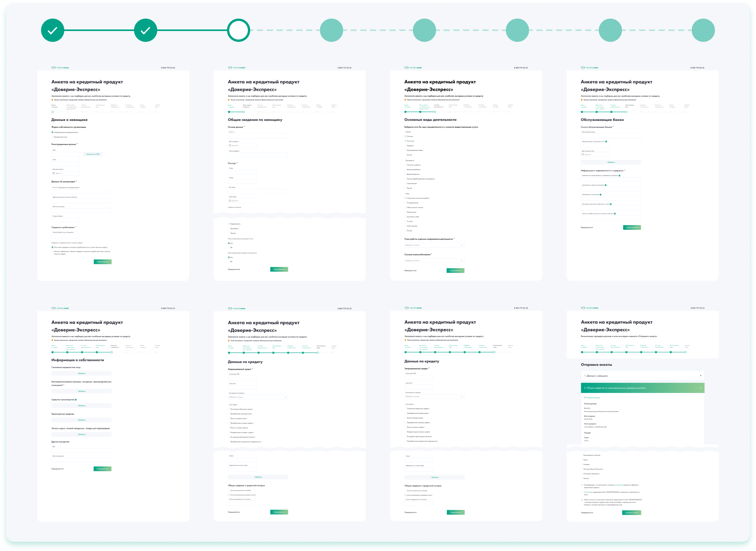Image resolution: width=756 pixels, height=551 pixels.
Task: Open calendar icon in Дата регистрации field
Action: 54,173
